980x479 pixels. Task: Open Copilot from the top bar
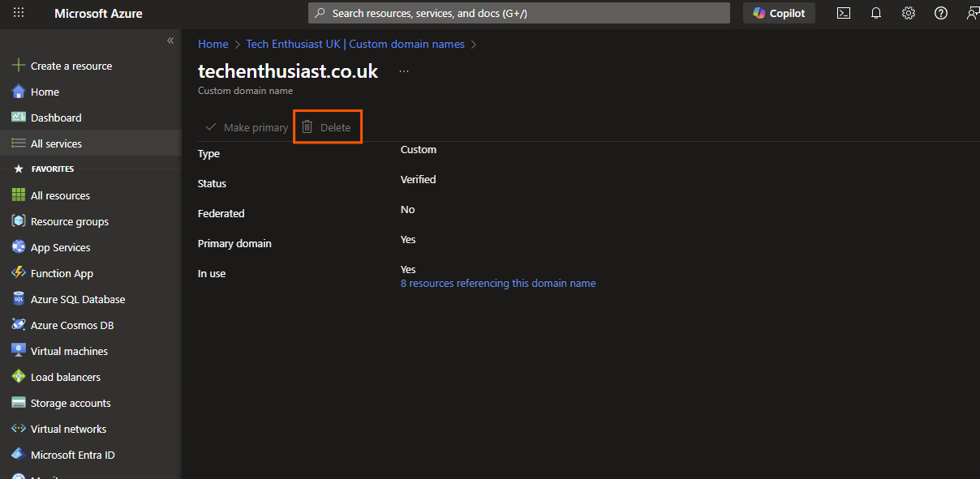[778, 13]
